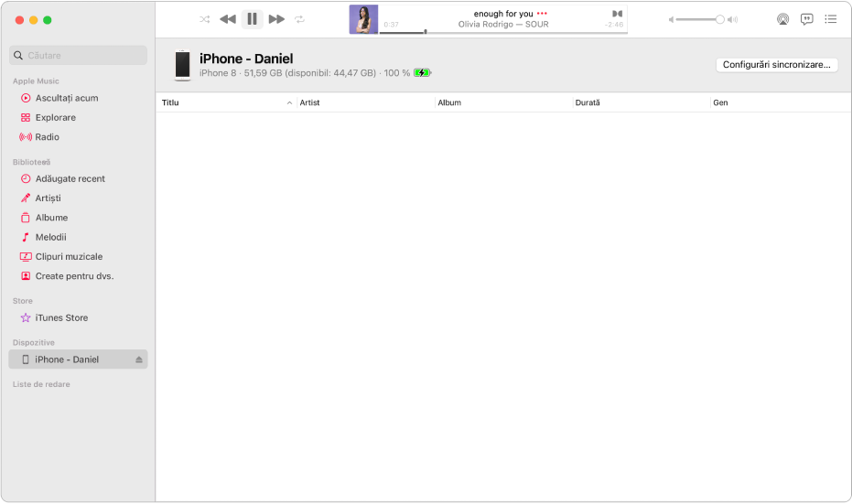852x504 pixels.
Task: Click the song title enough for you
Action: (503, 14)
